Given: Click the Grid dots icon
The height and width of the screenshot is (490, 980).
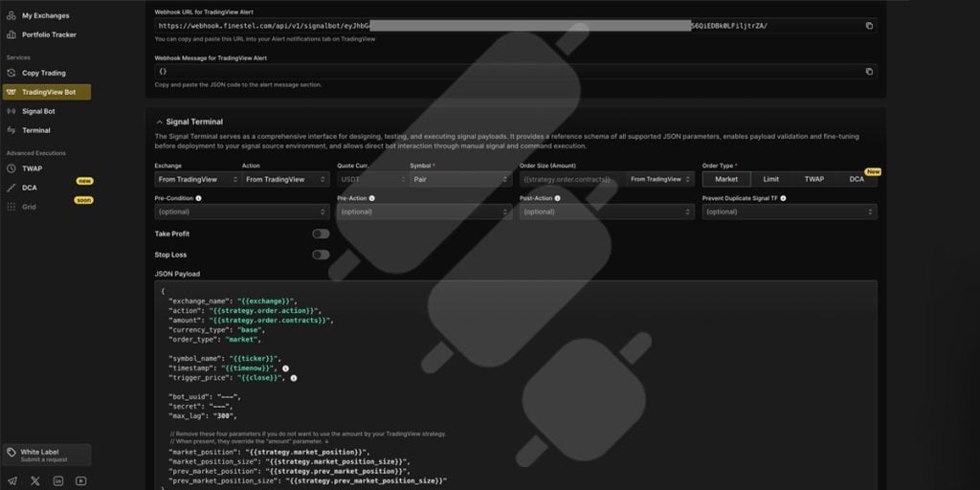Looking at the screenshot, I should (x=11, y=207).
